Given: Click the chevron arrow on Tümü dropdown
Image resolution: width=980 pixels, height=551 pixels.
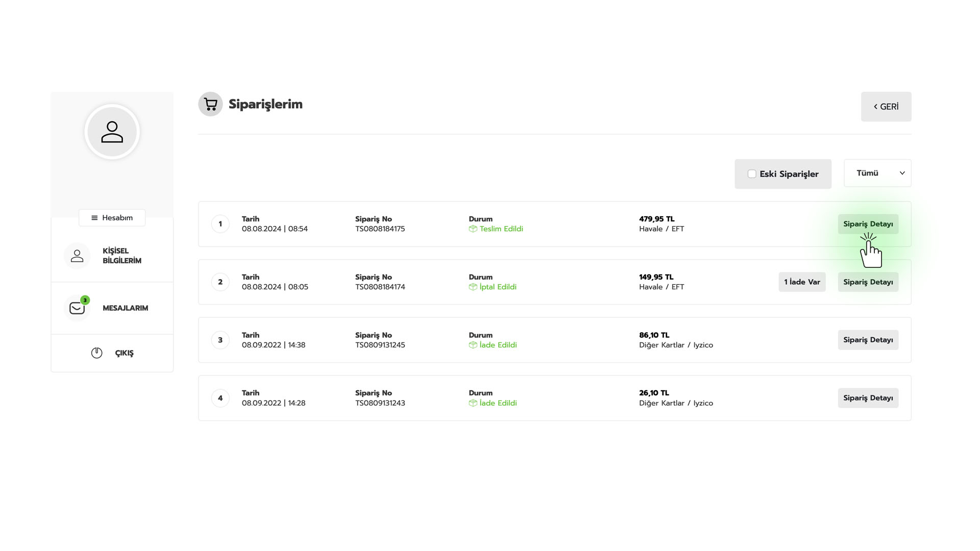Looking at the screenshot, I should [902, 173].
